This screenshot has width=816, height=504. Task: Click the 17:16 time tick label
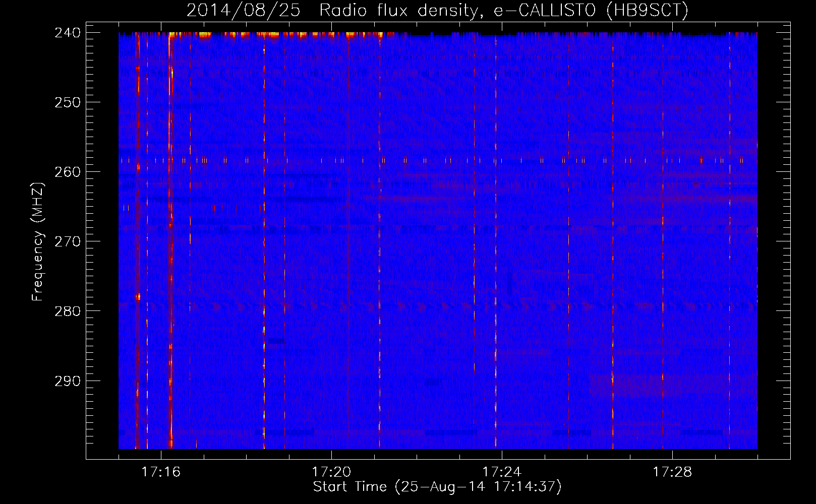tap(161, 472)
